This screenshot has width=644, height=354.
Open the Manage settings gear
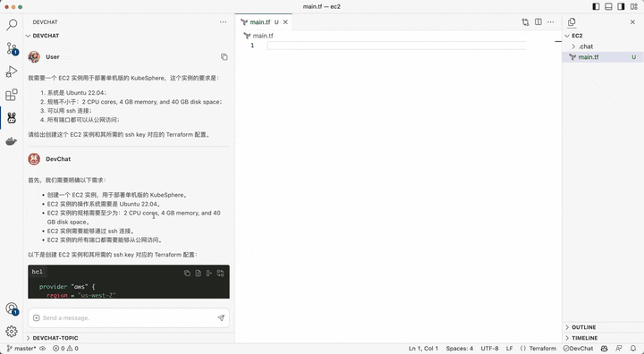tap(12, 331)
